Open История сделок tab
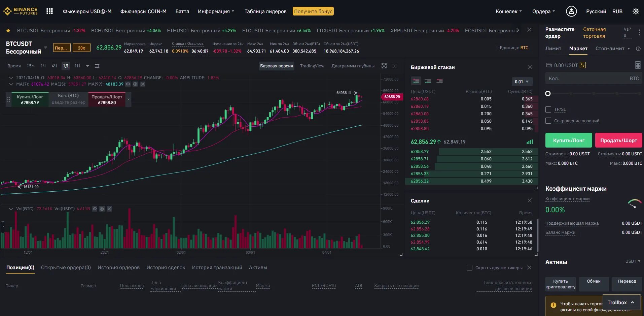Image resolution: width=644 pixels, height=316 pixels. [x=166, y=267]
